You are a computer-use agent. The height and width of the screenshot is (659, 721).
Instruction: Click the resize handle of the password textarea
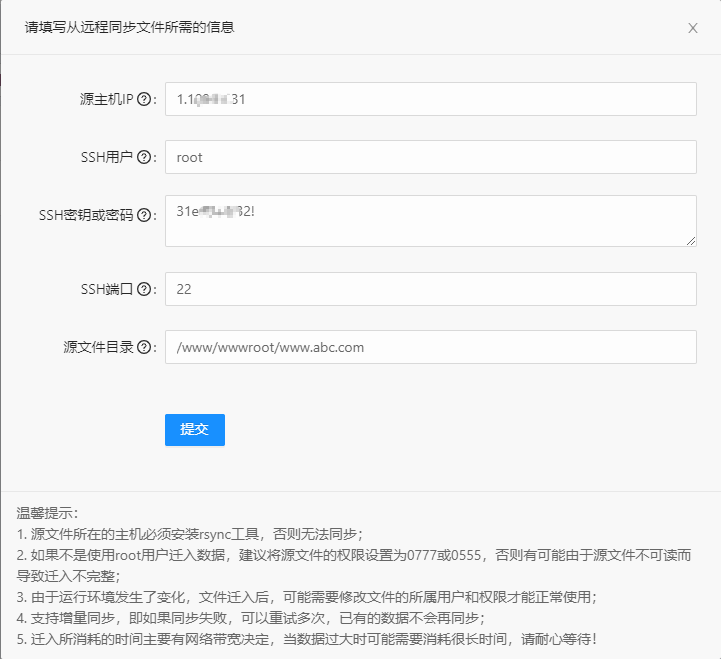coord(691,240)
